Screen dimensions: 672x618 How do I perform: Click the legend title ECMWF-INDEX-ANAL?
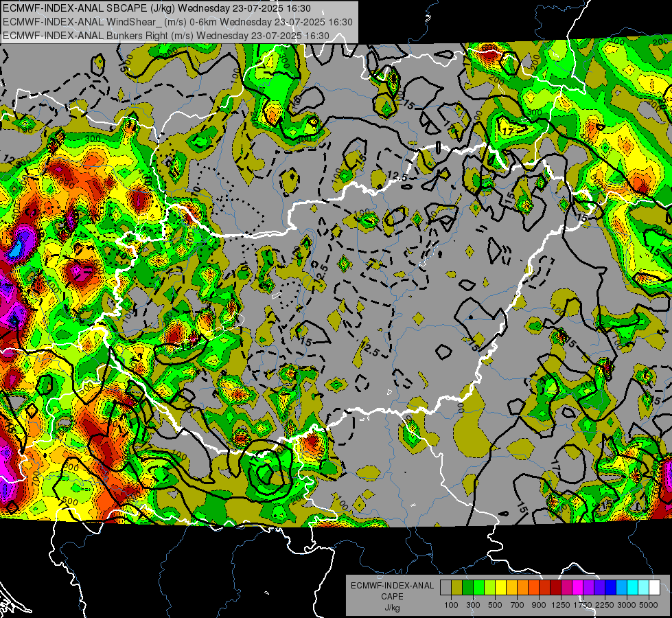coord(392,586)
